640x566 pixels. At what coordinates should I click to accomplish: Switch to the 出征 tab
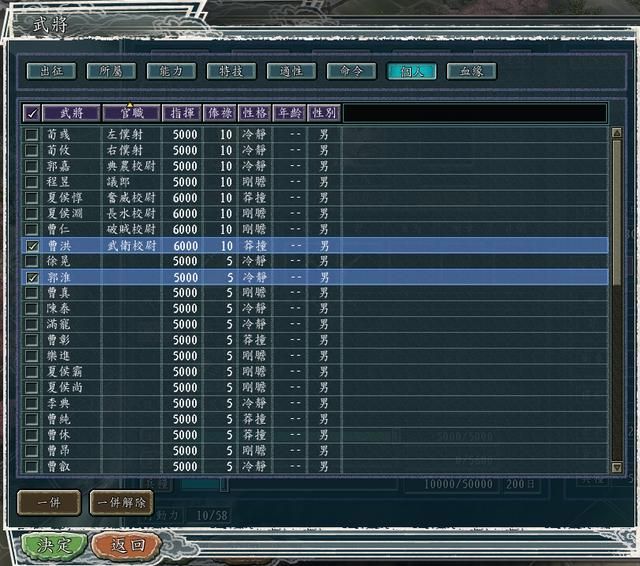pos(51,71)
